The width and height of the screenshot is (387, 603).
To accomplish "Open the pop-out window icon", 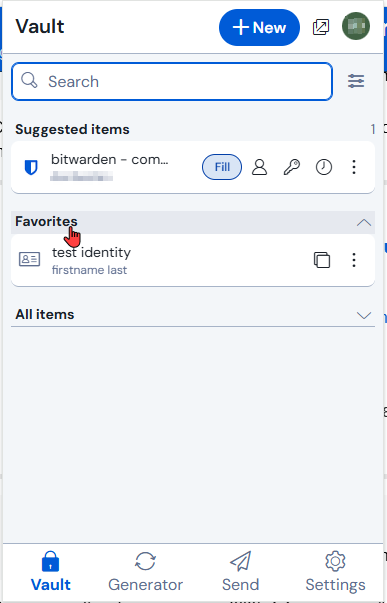I will tap(321, 27).
